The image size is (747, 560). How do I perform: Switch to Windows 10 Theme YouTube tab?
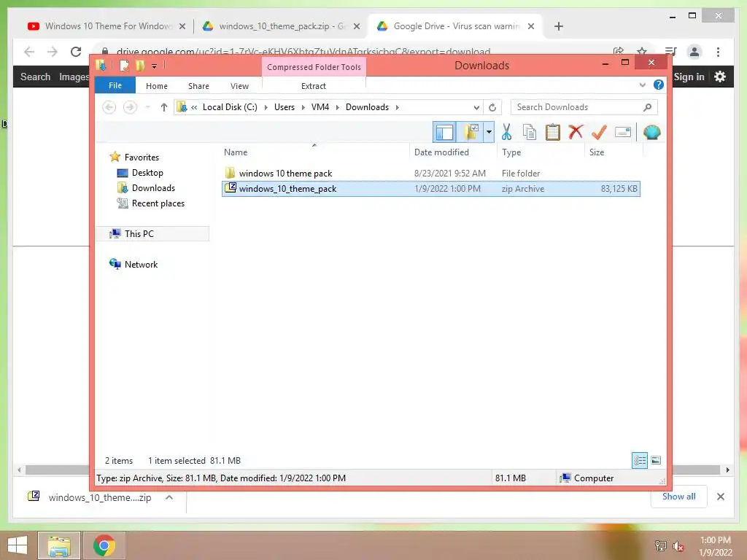coord(107,26)
